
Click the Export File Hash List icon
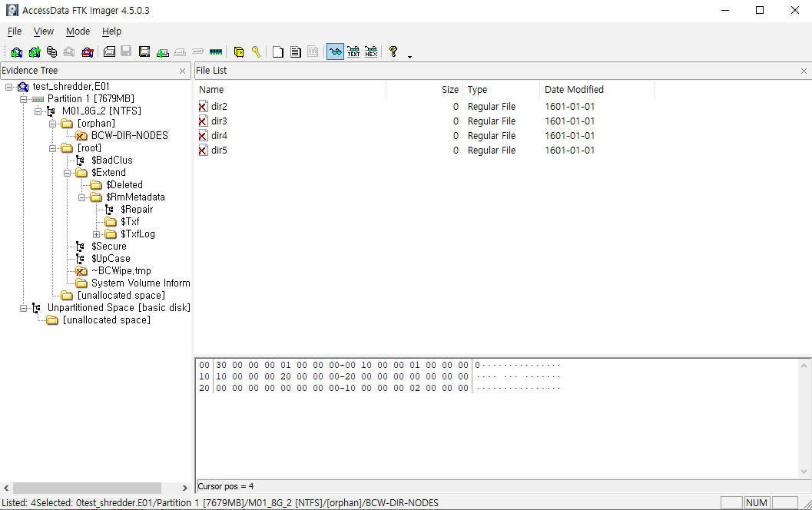pyautogui.click(x=296, y=51)
